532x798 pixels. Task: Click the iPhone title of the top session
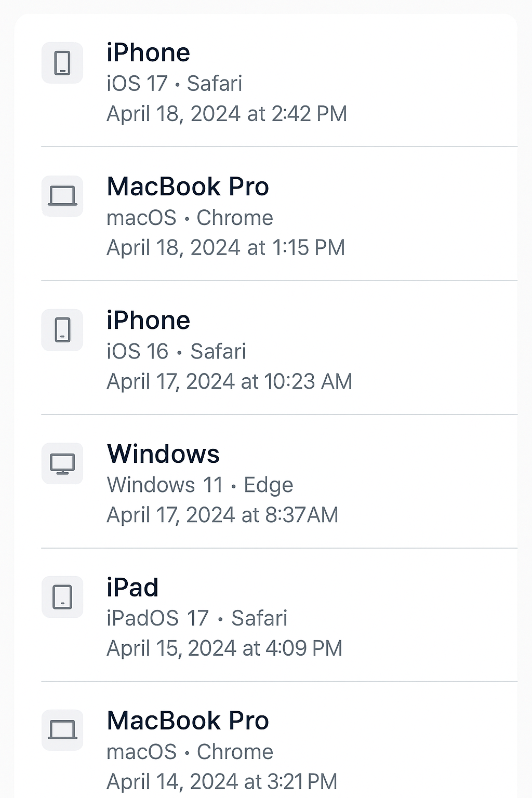[x=148, y=52]
